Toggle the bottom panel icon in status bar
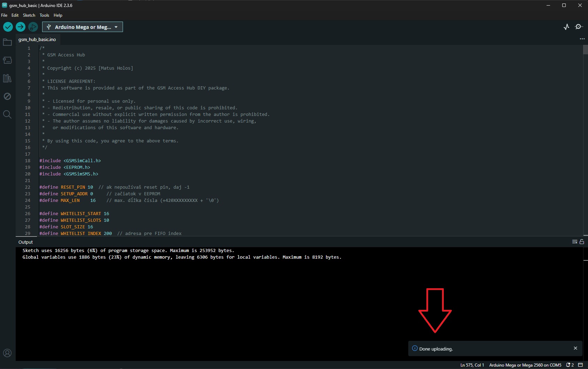 pyautogui.click(x=580, y=365)
